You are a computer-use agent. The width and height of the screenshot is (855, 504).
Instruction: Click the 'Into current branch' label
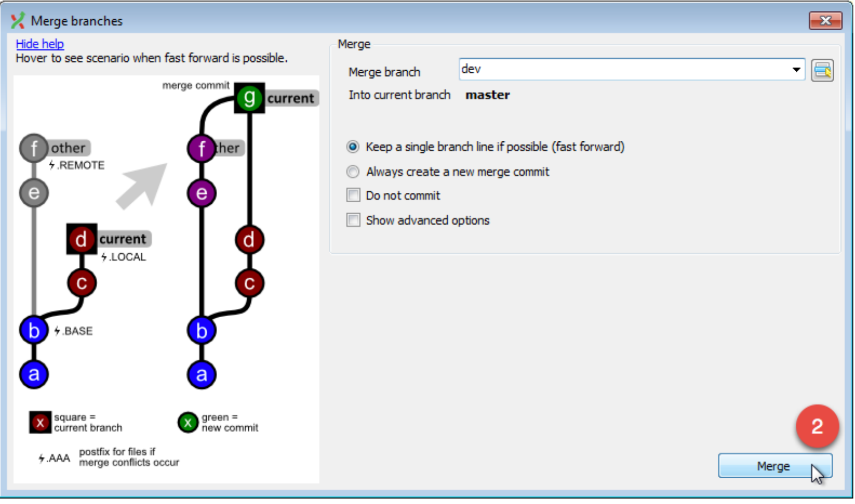(400, 95)
